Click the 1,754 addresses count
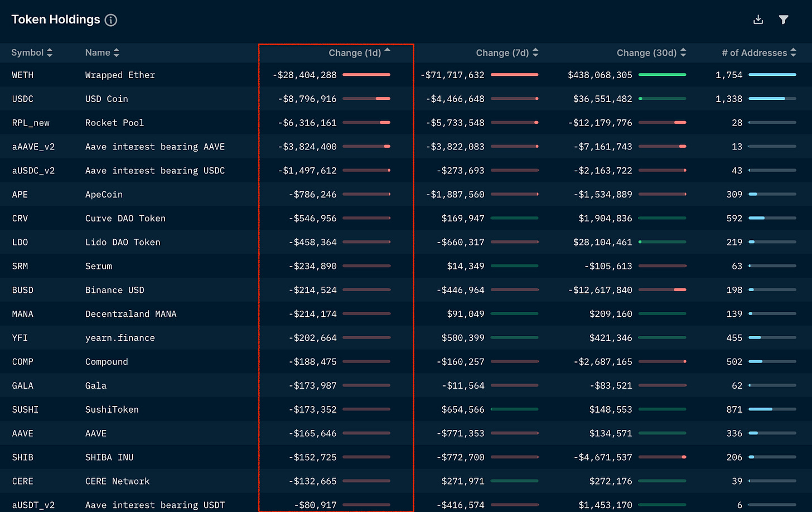 coord(729,75)
